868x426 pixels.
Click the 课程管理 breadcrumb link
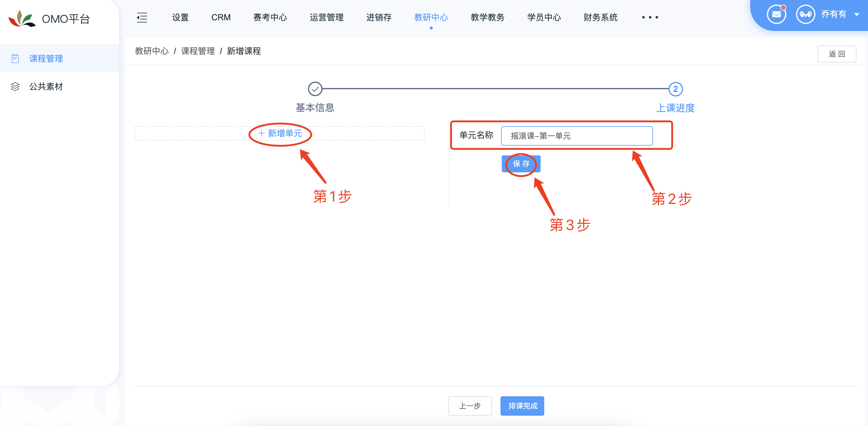198,51
